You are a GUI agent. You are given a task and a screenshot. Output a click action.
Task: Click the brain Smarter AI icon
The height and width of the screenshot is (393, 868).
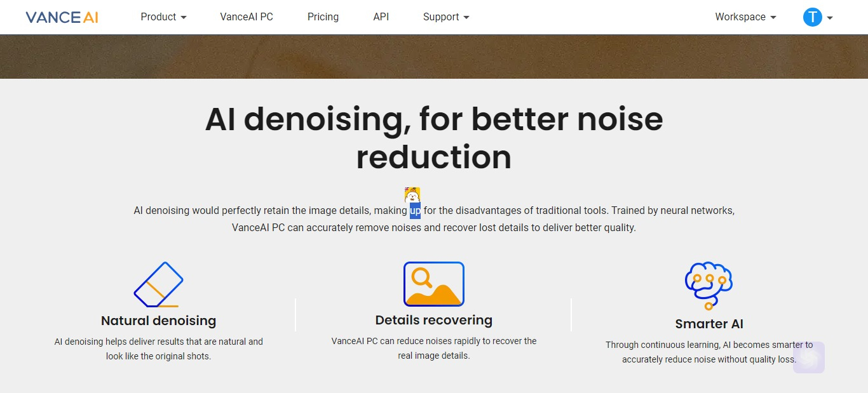tap(709, 286)
